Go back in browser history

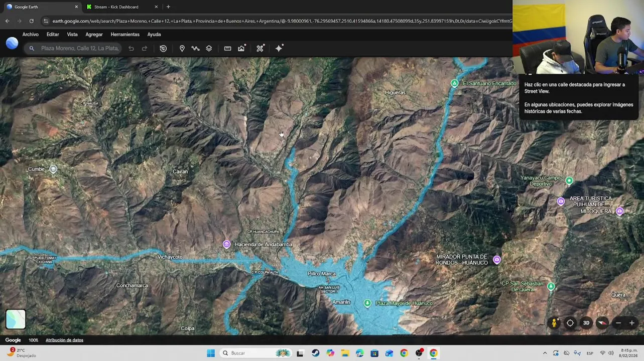7,21
